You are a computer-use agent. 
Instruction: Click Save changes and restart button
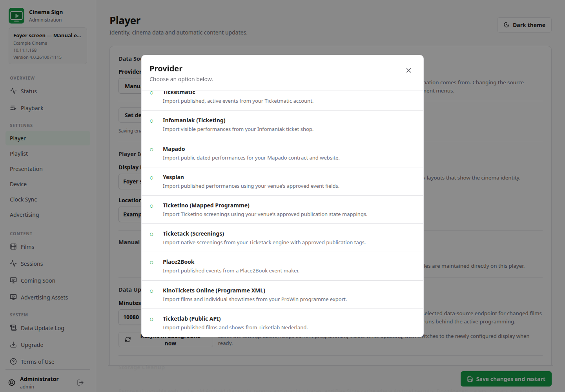(x=506, y=379)
